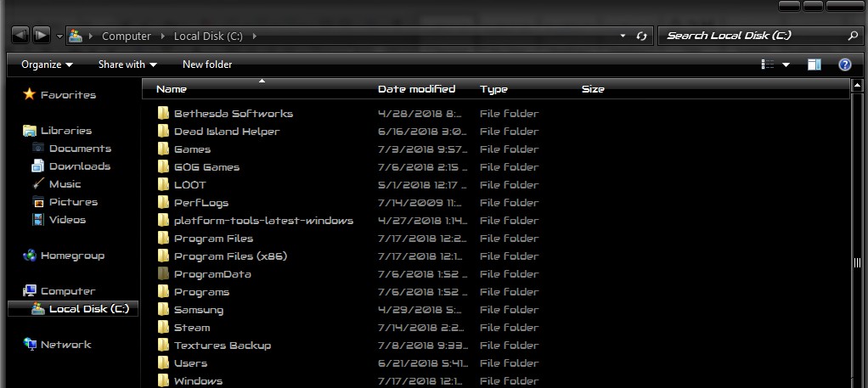Click the Change your view icon
Screen dimensions: 868x388
point(767,65)
